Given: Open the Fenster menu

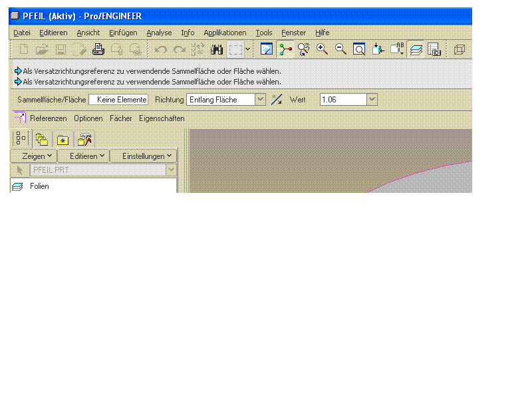Looking at the screenshot, I should (293, 33).
